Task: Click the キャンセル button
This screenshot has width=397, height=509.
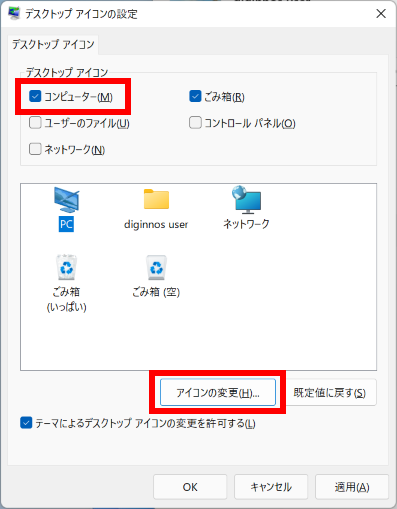Action: pyautogui.click(x=271, y=487)
